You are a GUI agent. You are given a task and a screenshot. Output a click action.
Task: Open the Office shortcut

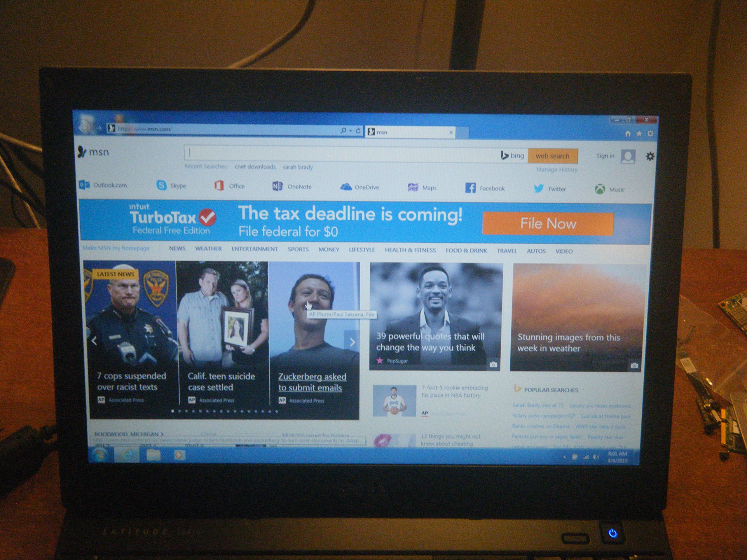229,186
